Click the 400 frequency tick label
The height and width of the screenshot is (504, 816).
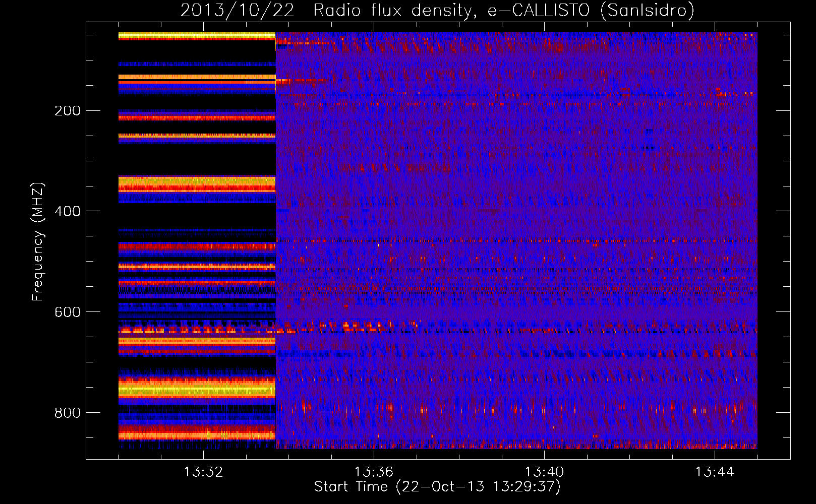pyautogui.click(x=68, y=211)
